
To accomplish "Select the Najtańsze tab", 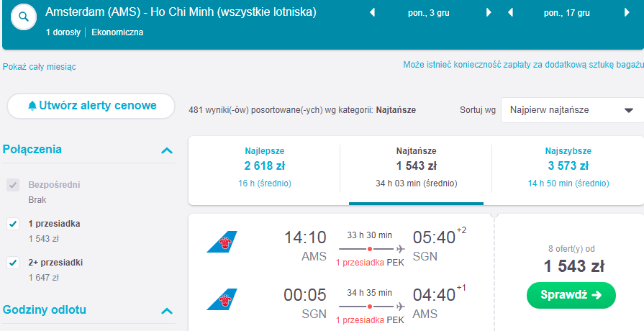I will pos(416,168).
